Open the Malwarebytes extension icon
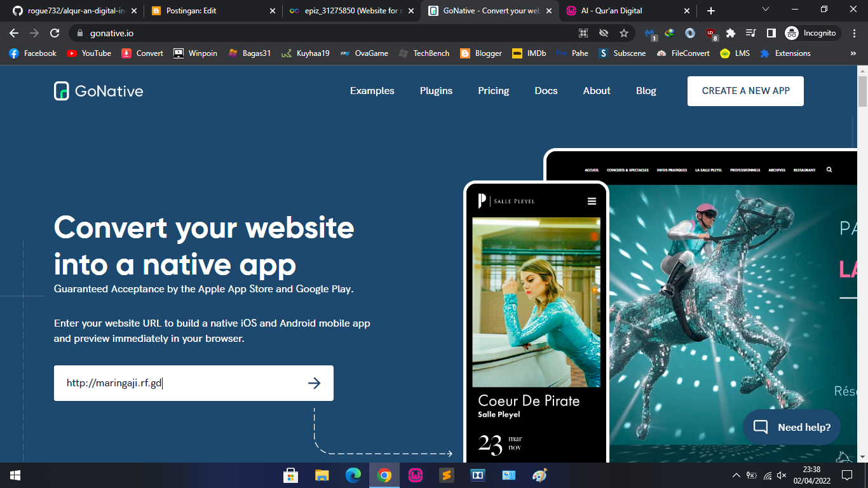The image size is (868, 488). click(651, 33)
